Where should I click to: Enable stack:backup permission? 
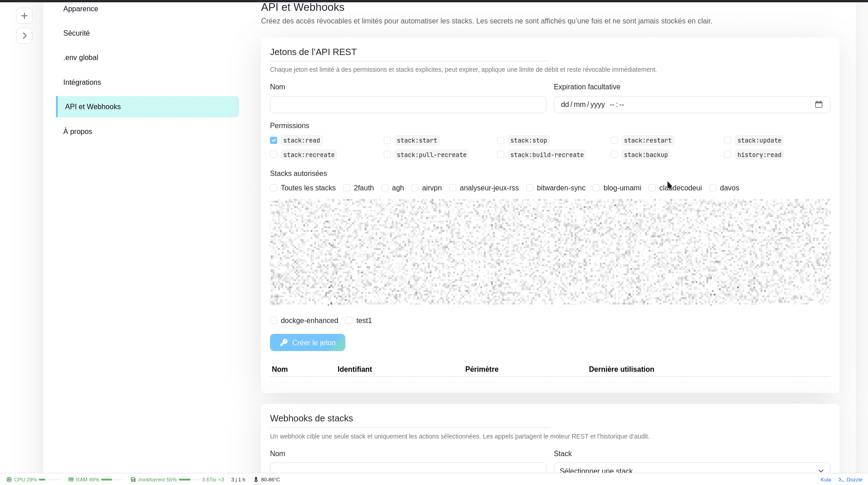pos(614,155)
